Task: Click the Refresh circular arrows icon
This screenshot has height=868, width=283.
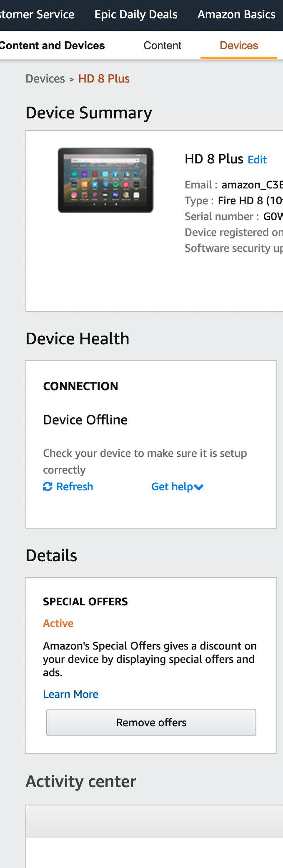Action: click(x=48, y=487)
